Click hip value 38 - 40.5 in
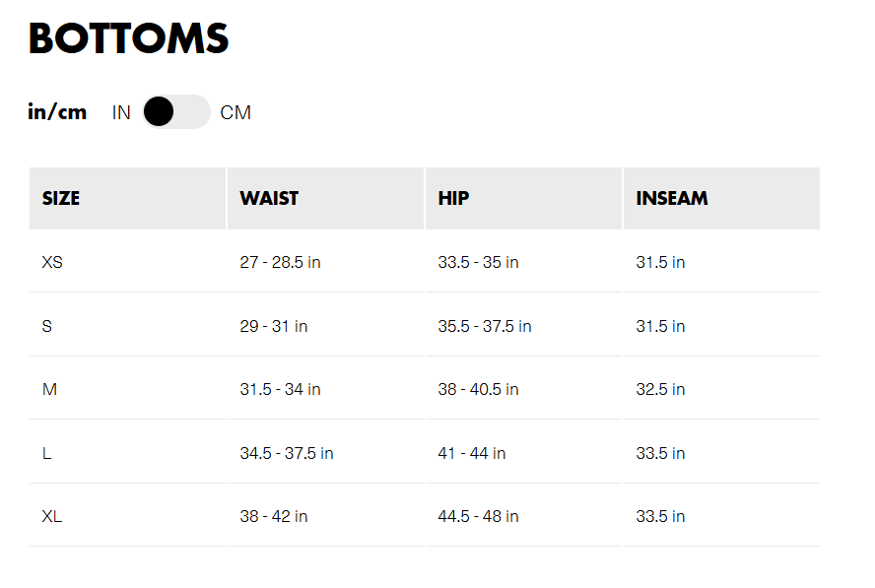 pos(478,389)
